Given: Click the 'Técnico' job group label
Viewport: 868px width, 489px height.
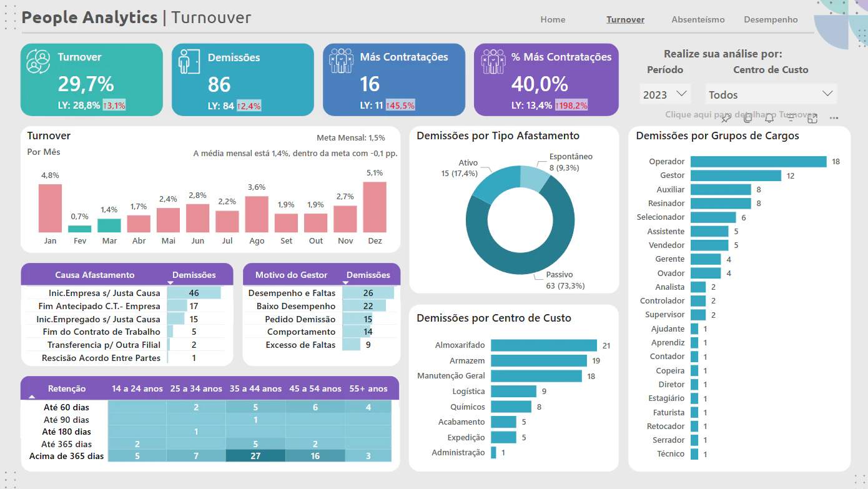Looking at the screenshot, I should (x=671, y=454).
